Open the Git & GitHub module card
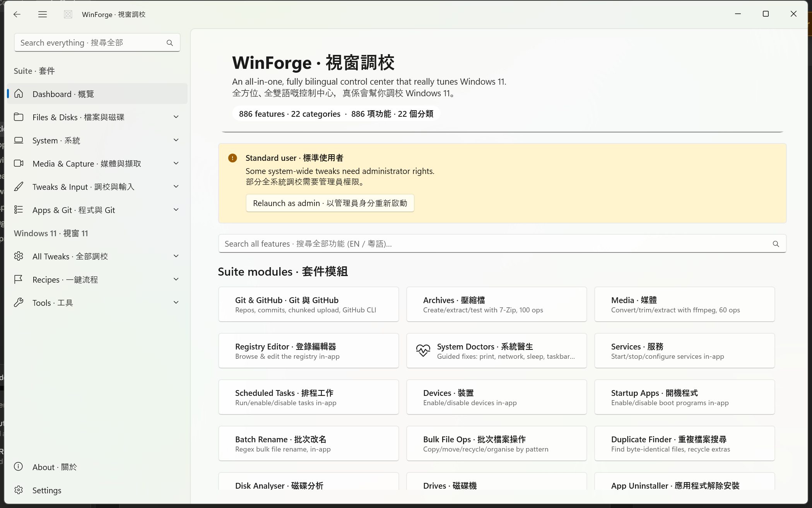This screenshot has height=508, width=812. (309, 304)
